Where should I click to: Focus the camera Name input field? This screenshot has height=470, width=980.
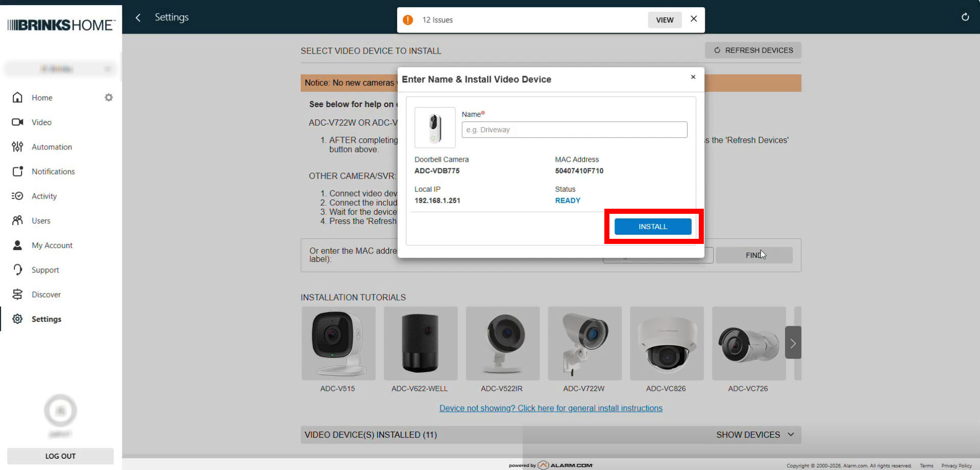(x=574, y=130)
